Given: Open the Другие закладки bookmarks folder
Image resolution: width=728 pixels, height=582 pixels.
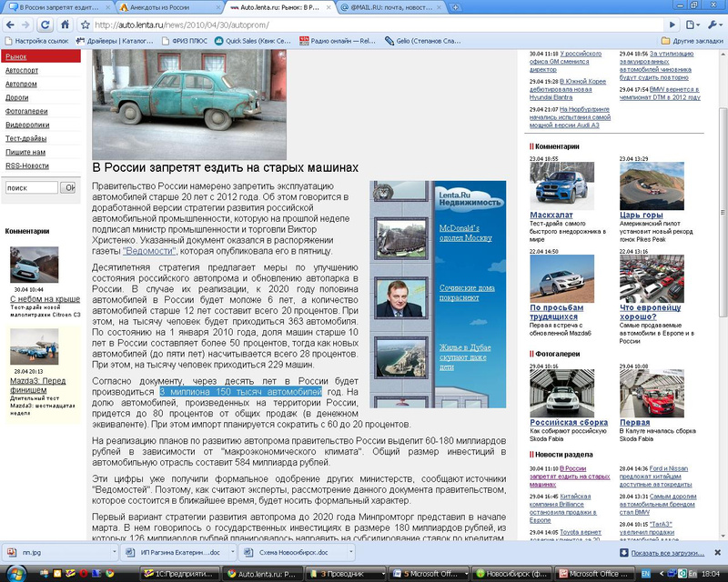Looking at the screenshot, I should point(692,41).
